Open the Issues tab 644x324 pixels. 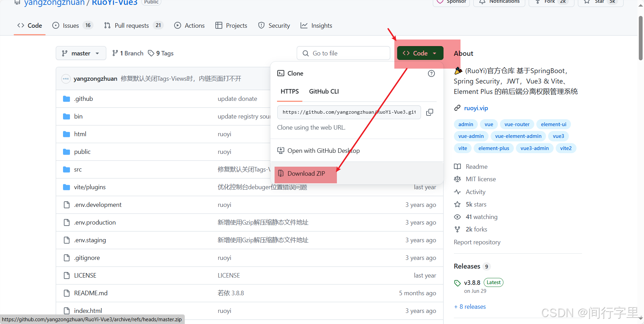(73, 26)
